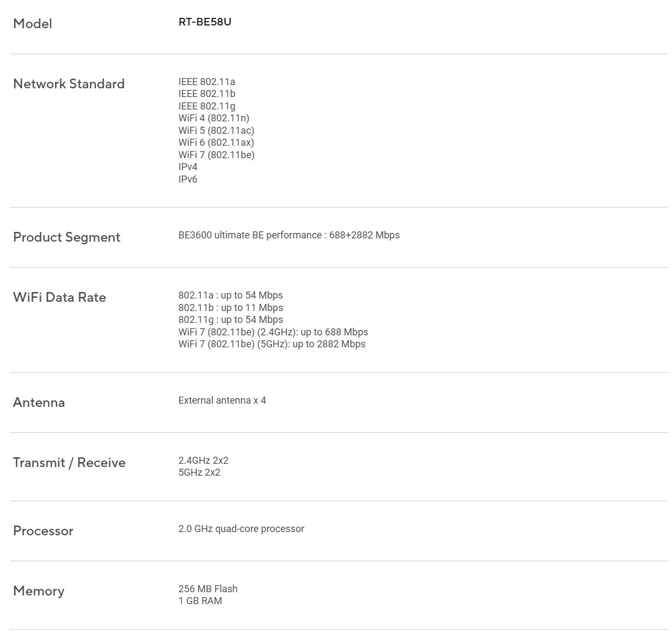Image resolution: width=672 pixels, height=635 pixels.
Task: Click the 256 MB Flash value
Action: point(208,589)
